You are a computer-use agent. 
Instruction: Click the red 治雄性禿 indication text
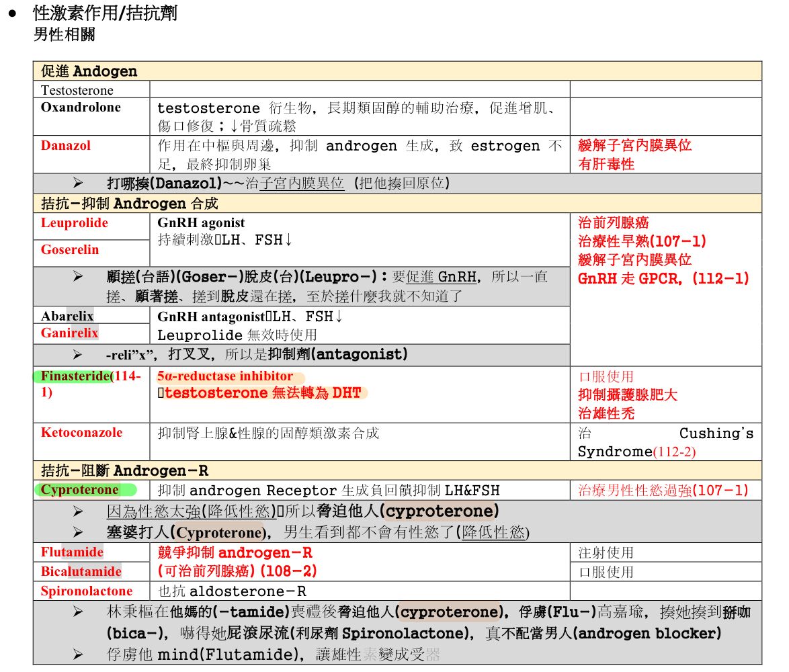point(606,413)
